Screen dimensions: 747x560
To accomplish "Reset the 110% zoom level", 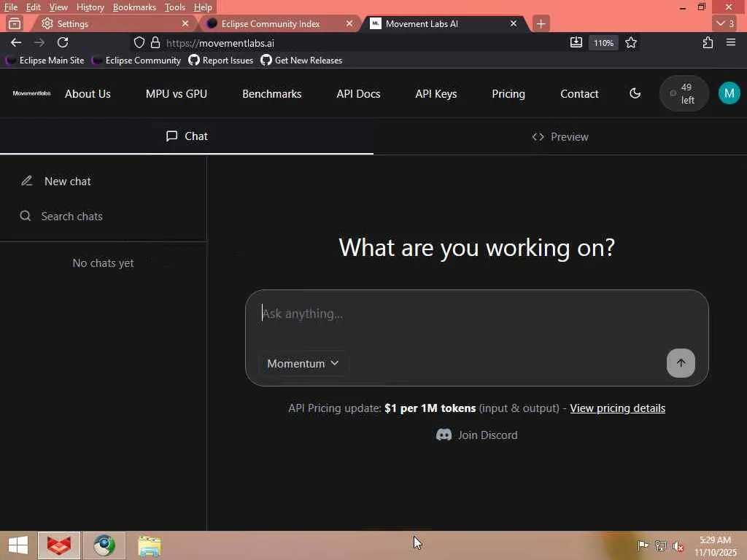I will [x=603, y=43].
